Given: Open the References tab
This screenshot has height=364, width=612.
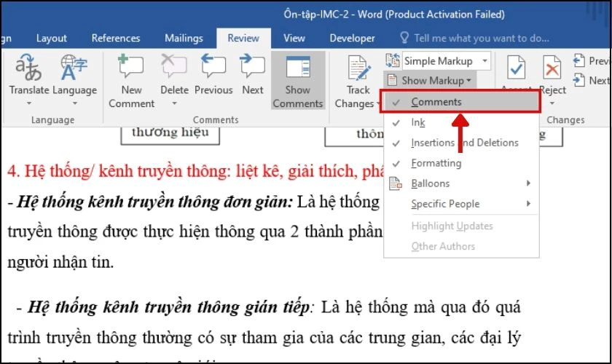Looking at the screenshot, I should 116,39.
